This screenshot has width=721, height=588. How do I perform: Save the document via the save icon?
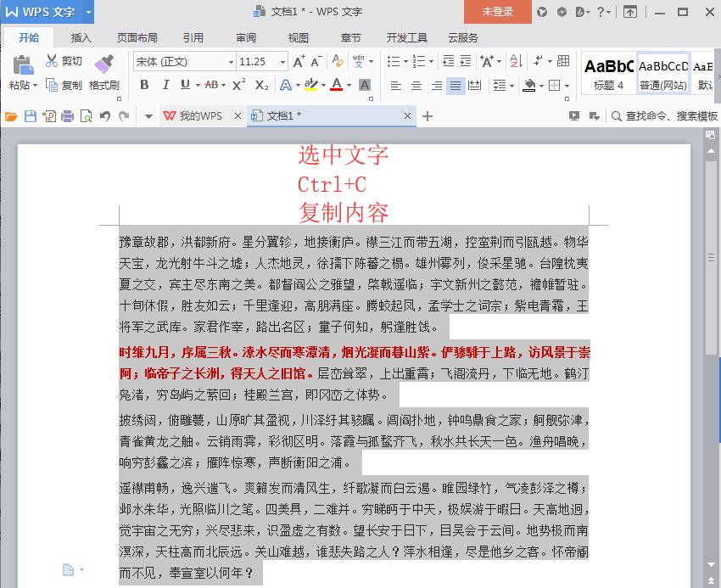tap(29, 117)
